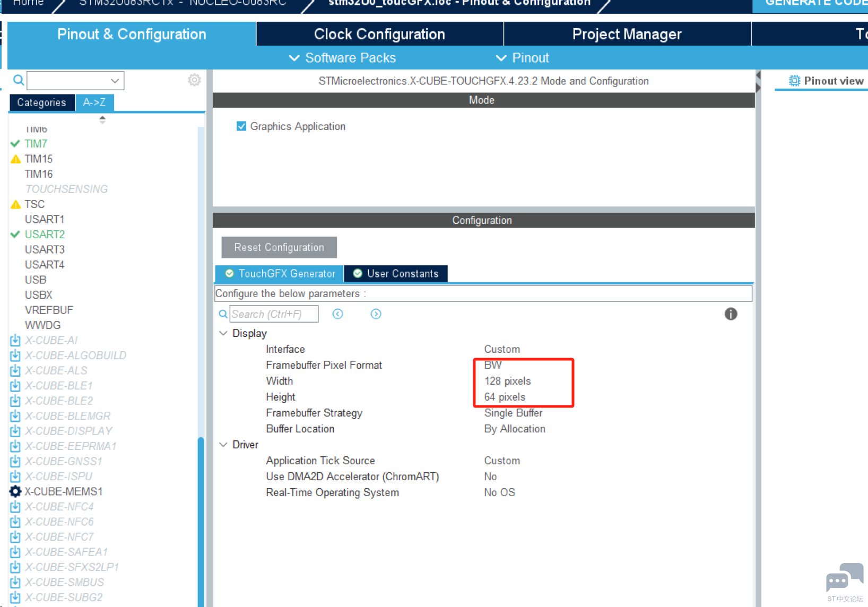The image size is (868, 607).
Task: Click the download icon next to X-CUBE-NFC6
Action: tap(15, 522)
